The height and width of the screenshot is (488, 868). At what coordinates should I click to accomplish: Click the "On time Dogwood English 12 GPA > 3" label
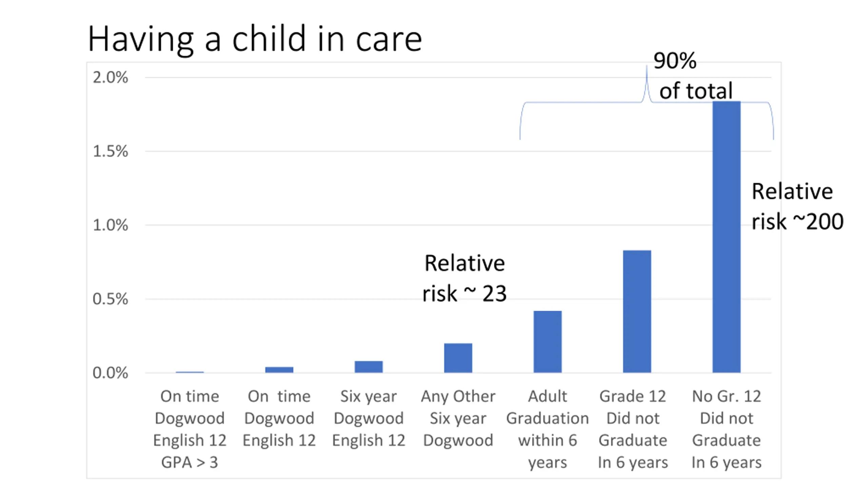(x=190, y=429)
